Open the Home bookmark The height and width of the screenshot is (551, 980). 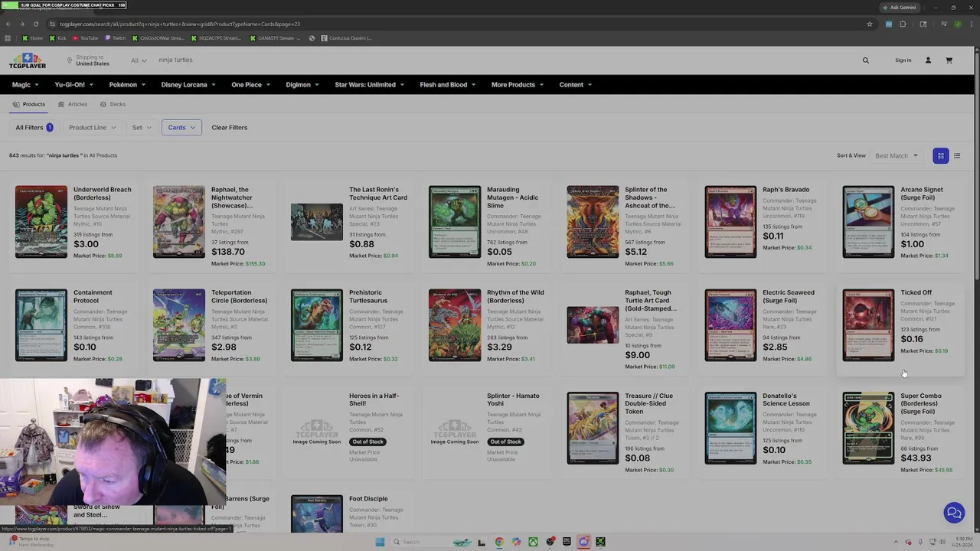[33, 38]
